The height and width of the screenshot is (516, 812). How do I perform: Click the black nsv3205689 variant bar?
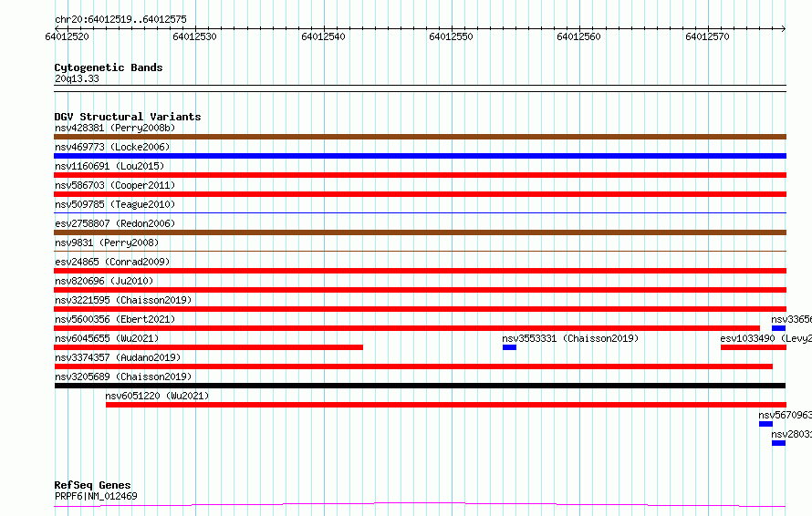tap(420, 386)
